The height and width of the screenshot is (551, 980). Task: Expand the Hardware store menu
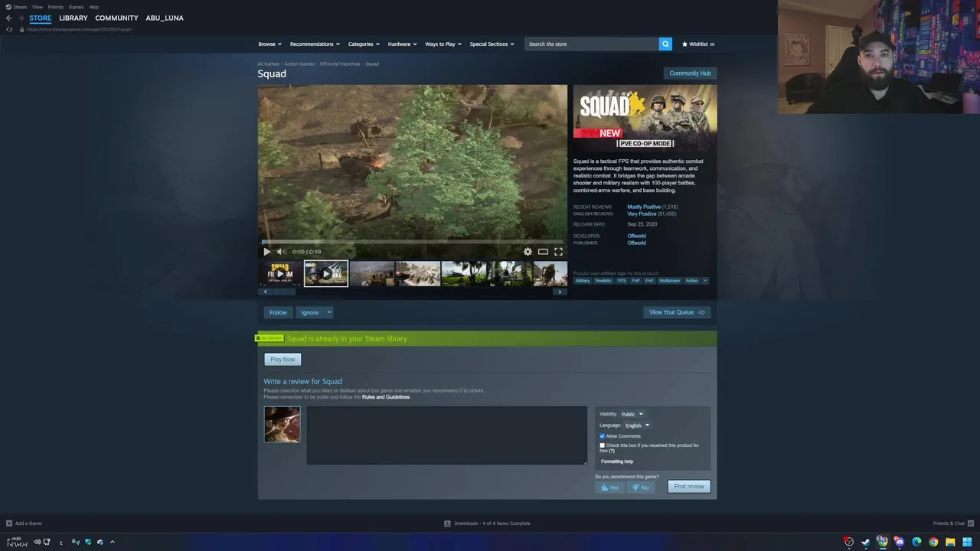pyautogui.click(x=402, y=44)
